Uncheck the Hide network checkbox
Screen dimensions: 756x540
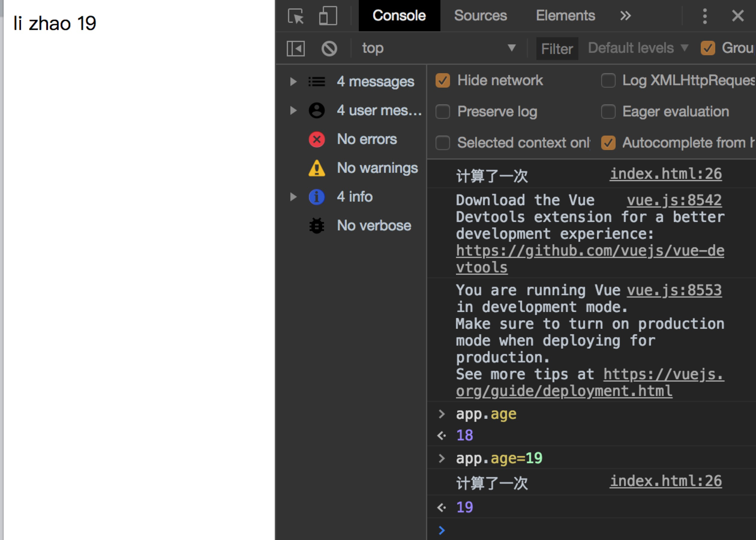pyautogui.click(x=442, y=80)
